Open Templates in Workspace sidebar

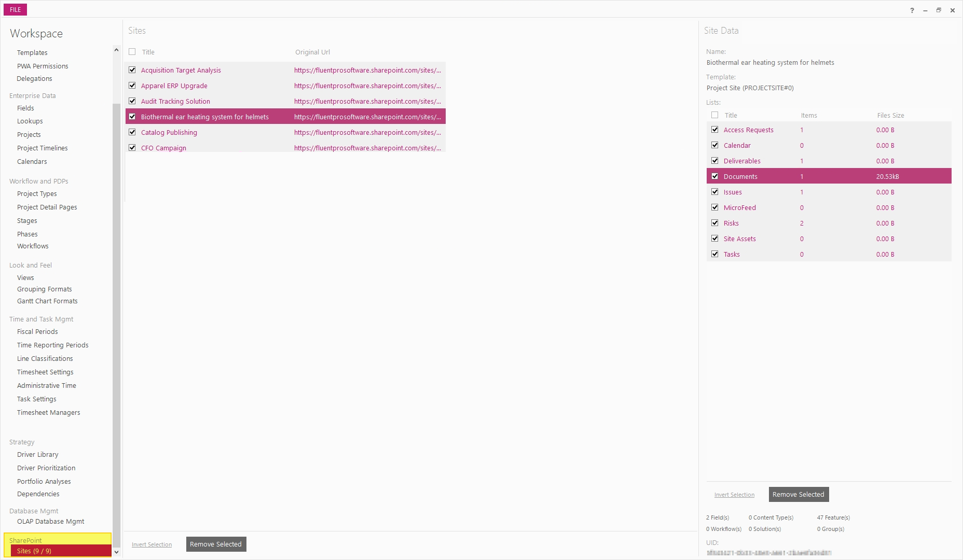[32, 52]
